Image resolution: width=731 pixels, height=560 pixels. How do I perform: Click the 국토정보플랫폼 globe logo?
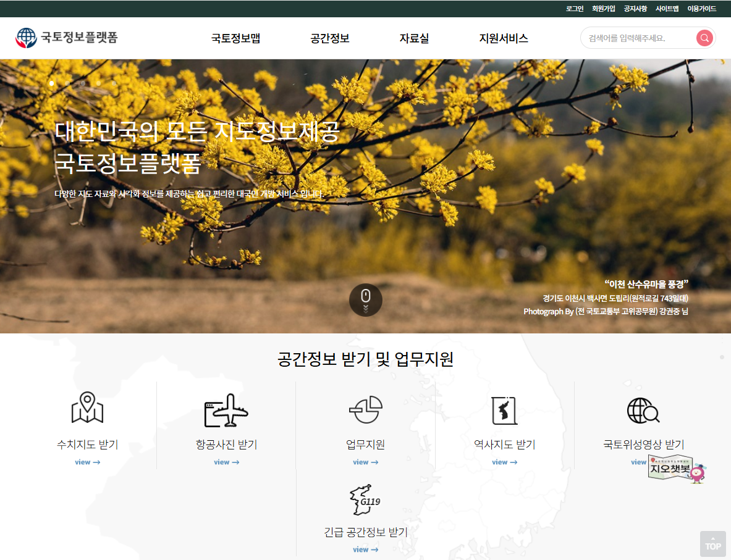coord(26,38)
